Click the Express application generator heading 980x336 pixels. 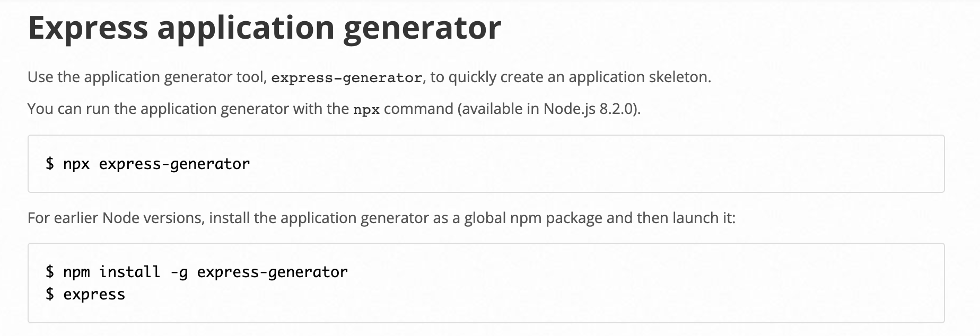coord(264,28)
